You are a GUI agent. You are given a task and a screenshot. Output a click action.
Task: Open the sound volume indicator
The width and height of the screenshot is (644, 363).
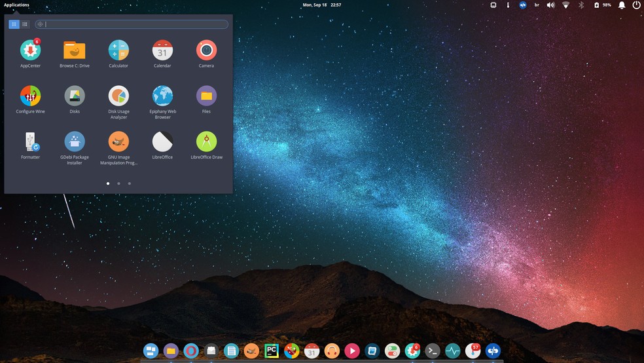pyautogui.click(x=551, y=5)
